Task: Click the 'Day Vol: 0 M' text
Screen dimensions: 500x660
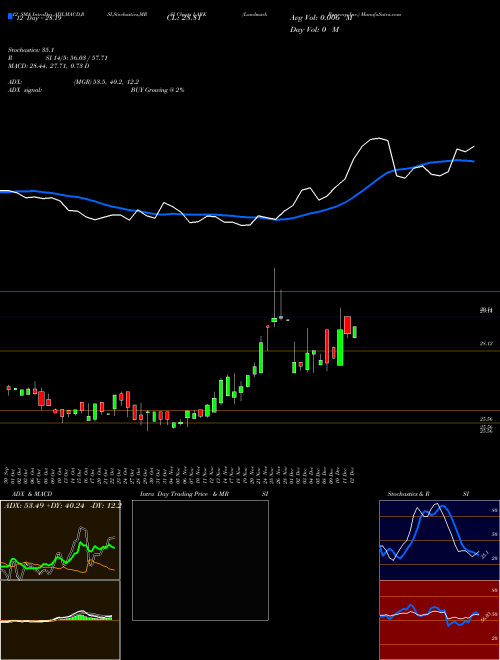Action: (x=314, y=29)
